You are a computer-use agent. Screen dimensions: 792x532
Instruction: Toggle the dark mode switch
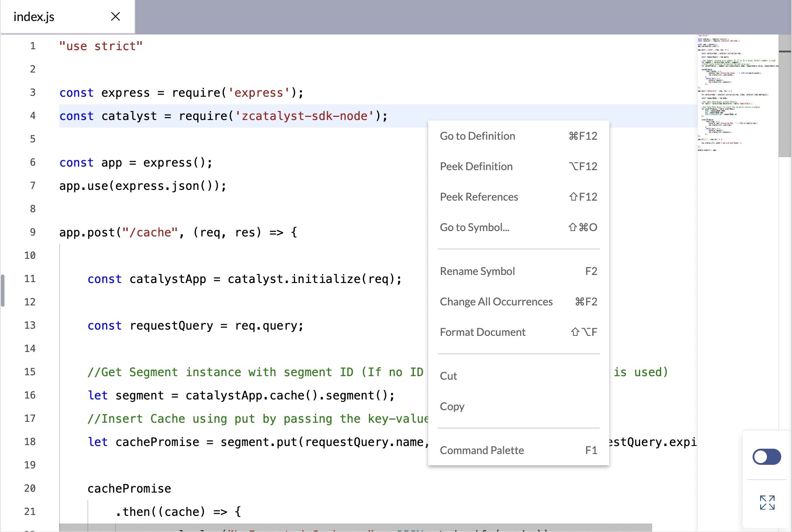click(x=766, y=457)
